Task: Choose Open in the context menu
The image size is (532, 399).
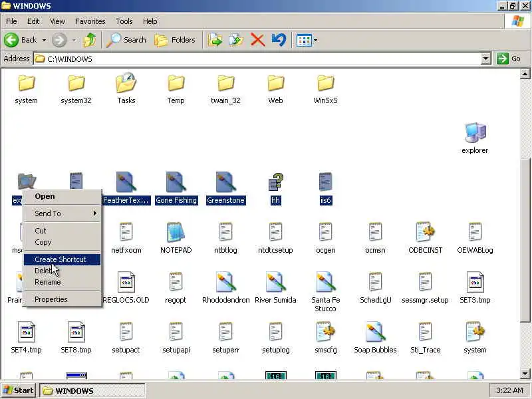Action: pos(62,196)
